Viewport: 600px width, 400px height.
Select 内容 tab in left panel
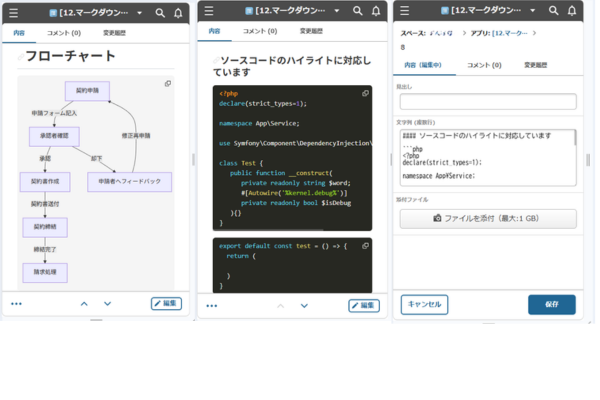point(19,33)
